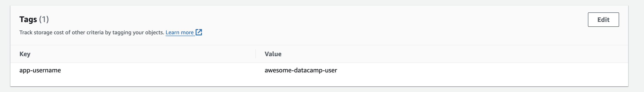
Task: Click the (1) tag count indicator
Action: point(44,19)
